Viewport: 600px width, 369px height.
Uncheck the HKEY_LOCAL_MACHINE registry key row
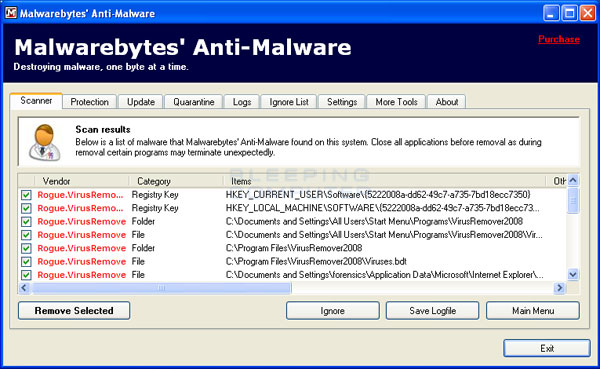tap(26, 208)
